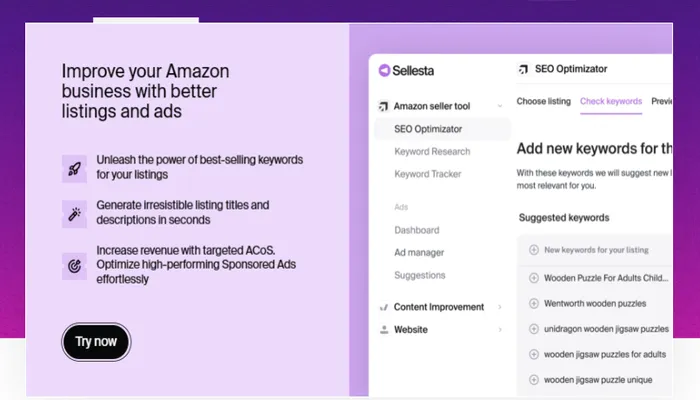Expand the Content Improvement section chevron
This screenshot has width=700, height=400.
pyautogui.click(x=499, y=307)
